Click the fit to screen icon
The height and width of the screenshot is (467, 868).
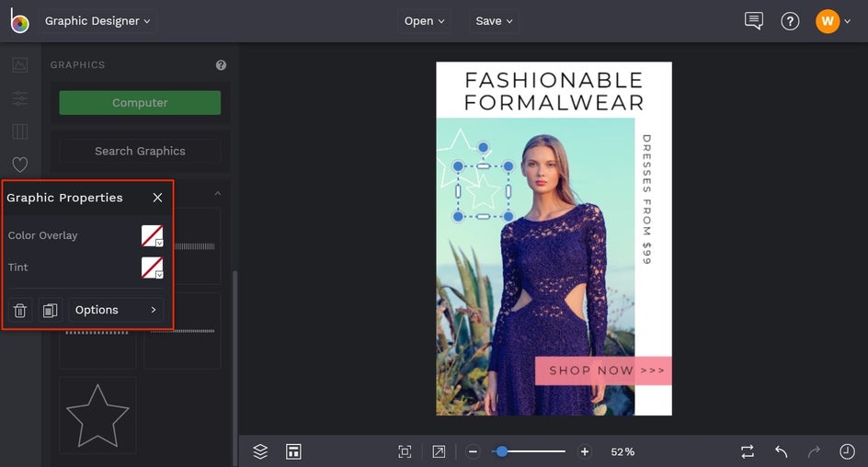(x=405, y=451)
